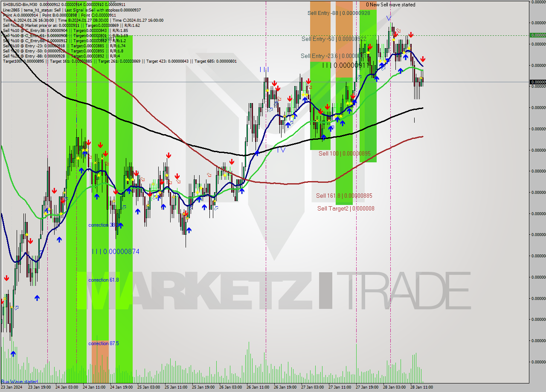The width and height of the screenshot is (546, 392).
Task: Click the 'correction 87.5' label
Action: [x=104, y=343]
